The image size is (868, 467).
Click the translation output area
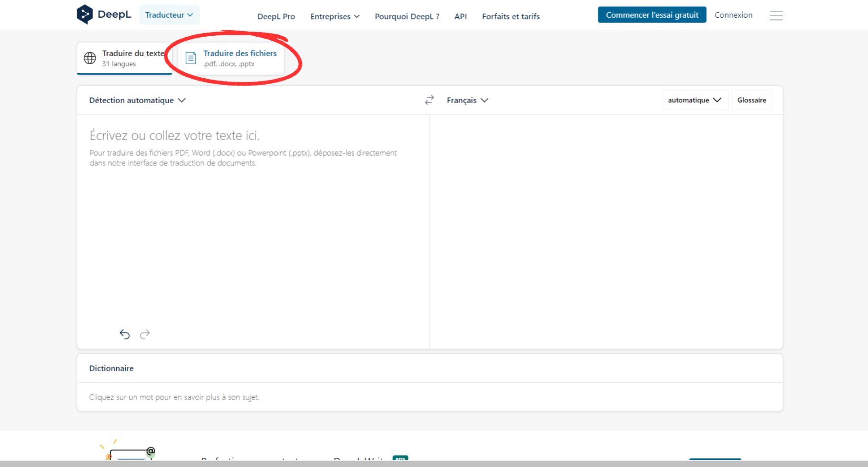(606, 231)
